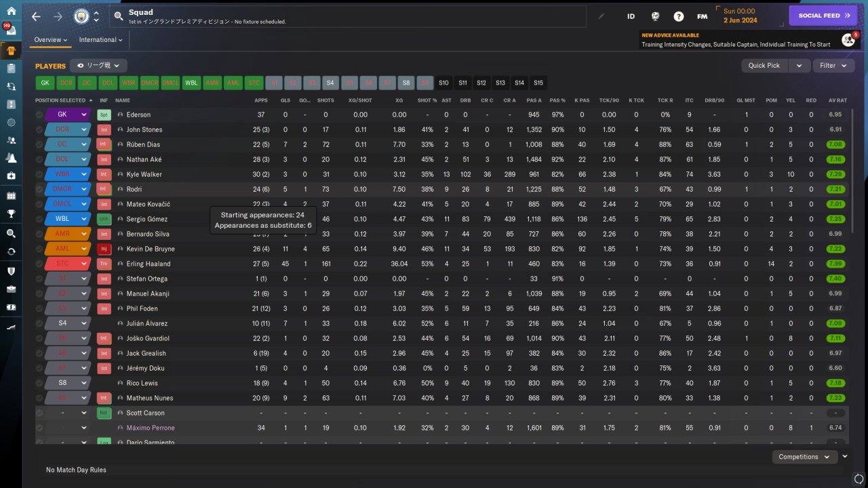868x488 pixels.
Task: Go back with the left arrow
Action: tap(37, 16)
